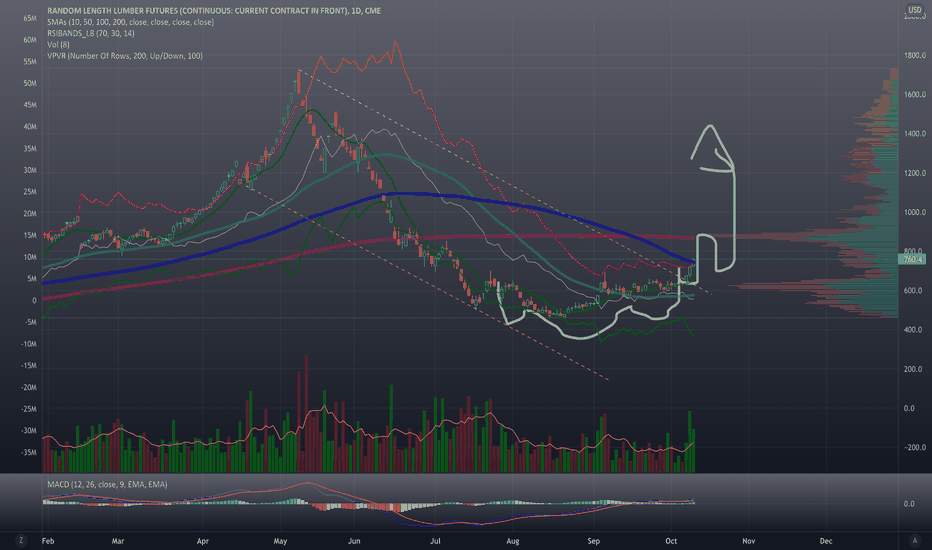This screenshot has width=932, height=550.
Task: Click the 1000.0 price axis label
Action: pyautogui.click(x=915, y=212)
